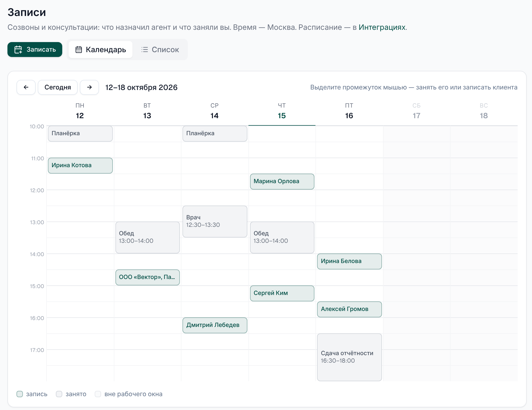Image resolution: width=532 pixels, height=410 pixels.
Task: Jump to the current week with Сегодня
Action: 58,87
